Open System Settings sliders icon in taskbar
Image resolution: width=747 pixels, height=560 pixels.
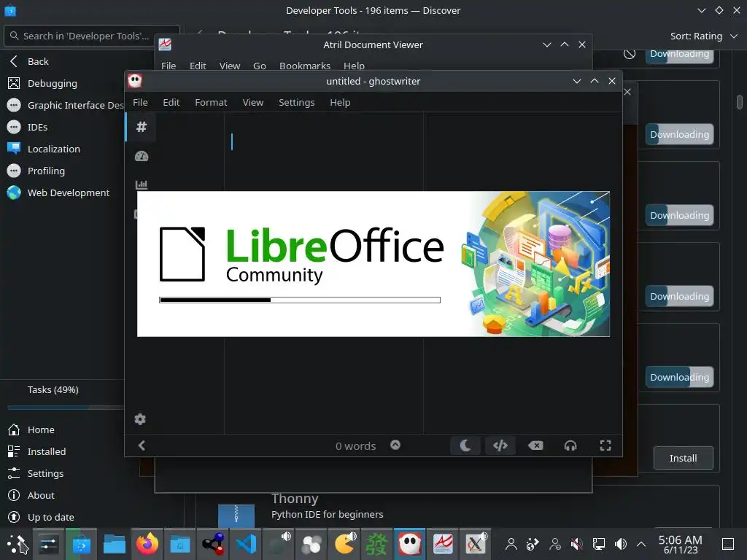(x=49, y=544)
